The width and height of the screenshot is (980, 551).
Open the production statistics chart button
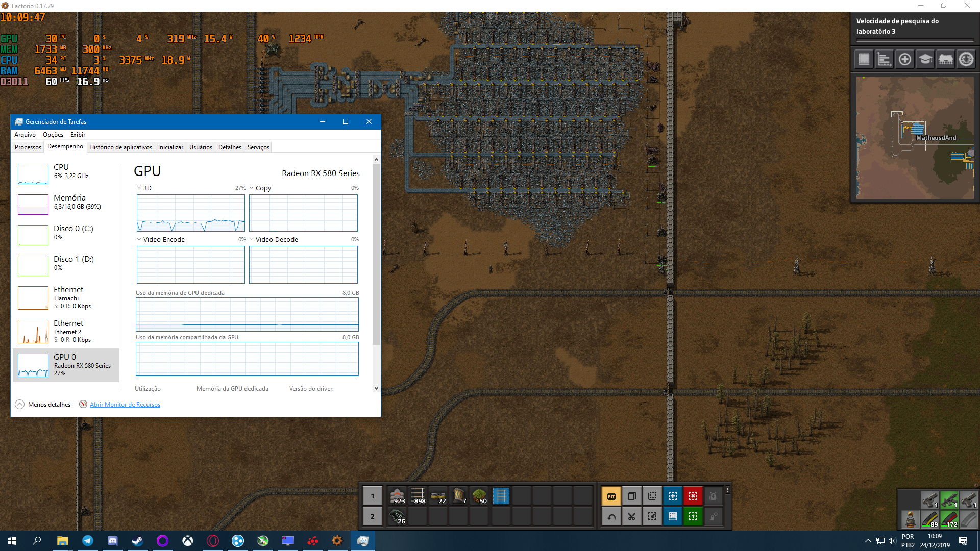[884, 59]
